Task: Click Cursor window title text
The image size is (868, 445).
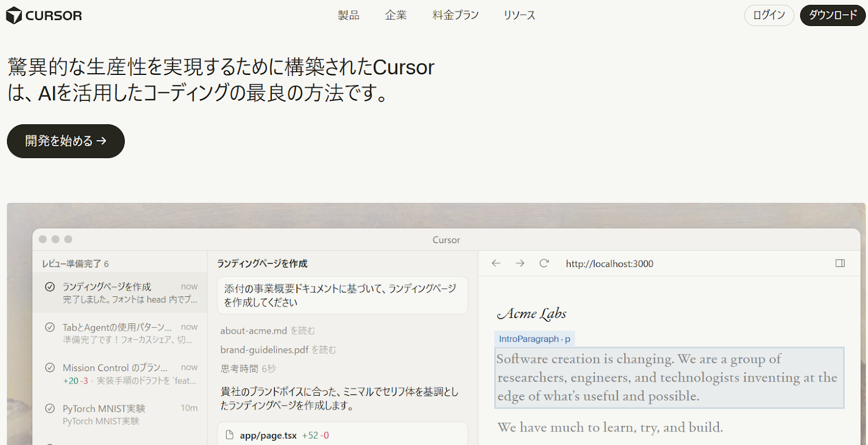Action: coord(446,240)
